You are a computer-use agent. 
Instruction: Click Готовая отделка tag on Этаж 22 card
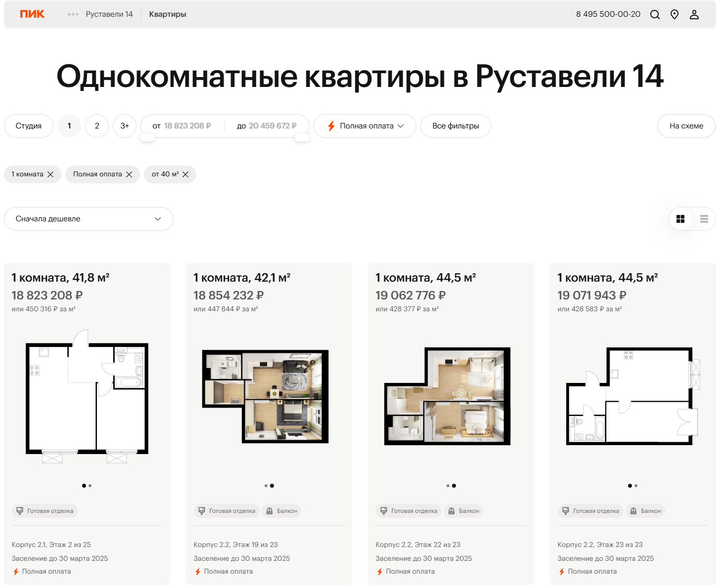[x=408, y=511]
